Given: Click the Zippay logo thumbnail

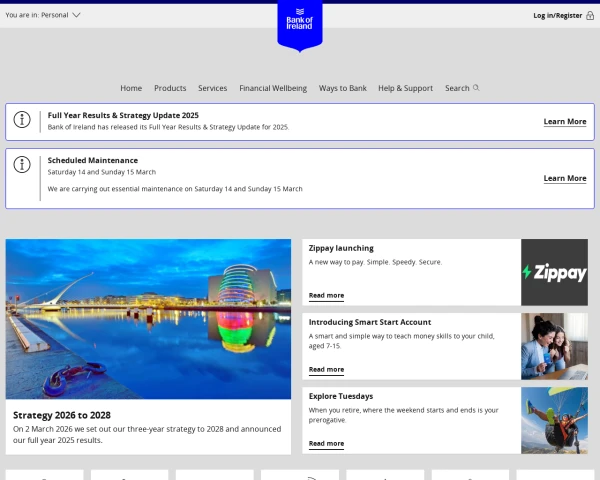Looking at the screenshot, I should point(554,272).
